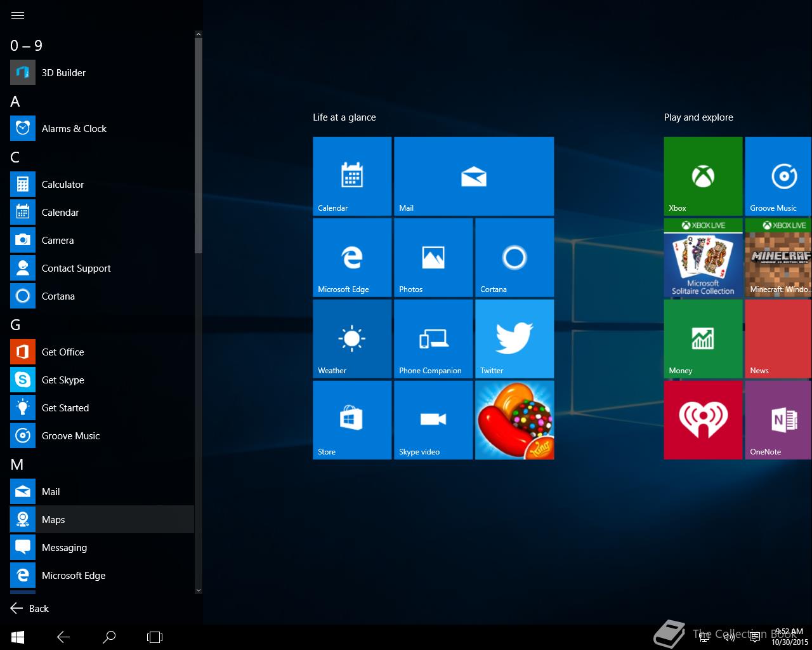Viewport: 812px width, 650px height.
Task: Open the News tile
Action: 778,339
